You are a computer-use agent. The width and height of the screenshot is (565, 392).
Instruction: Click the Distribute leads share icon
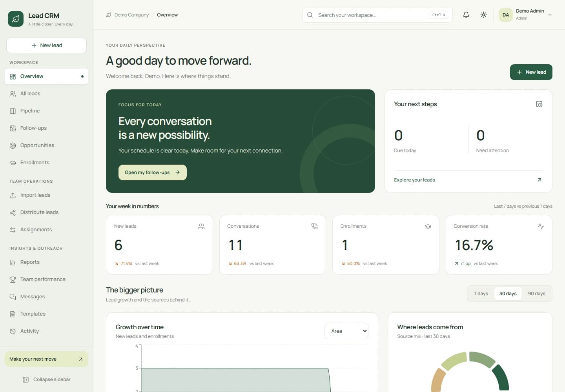click(x=13, y=212)
